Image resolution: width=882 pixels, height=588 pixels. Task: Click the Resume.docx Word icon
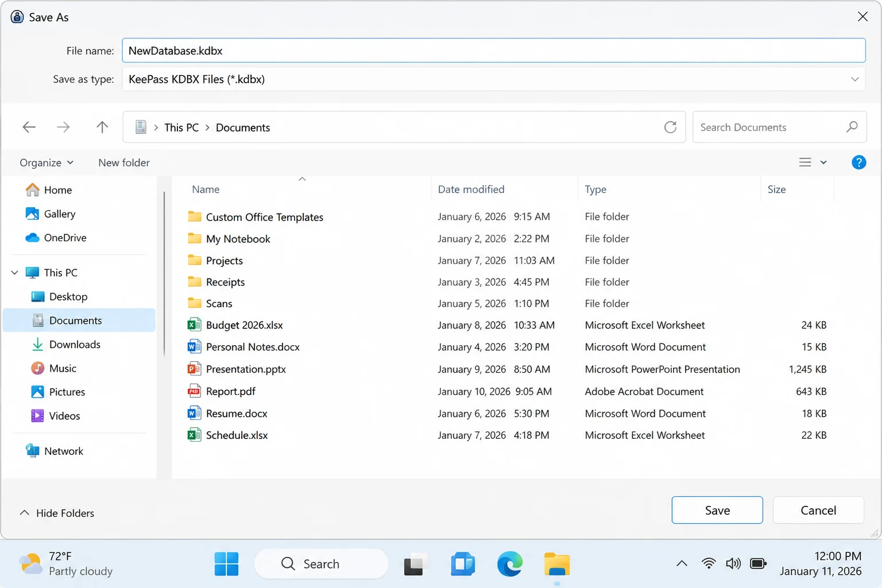point(194,413)
